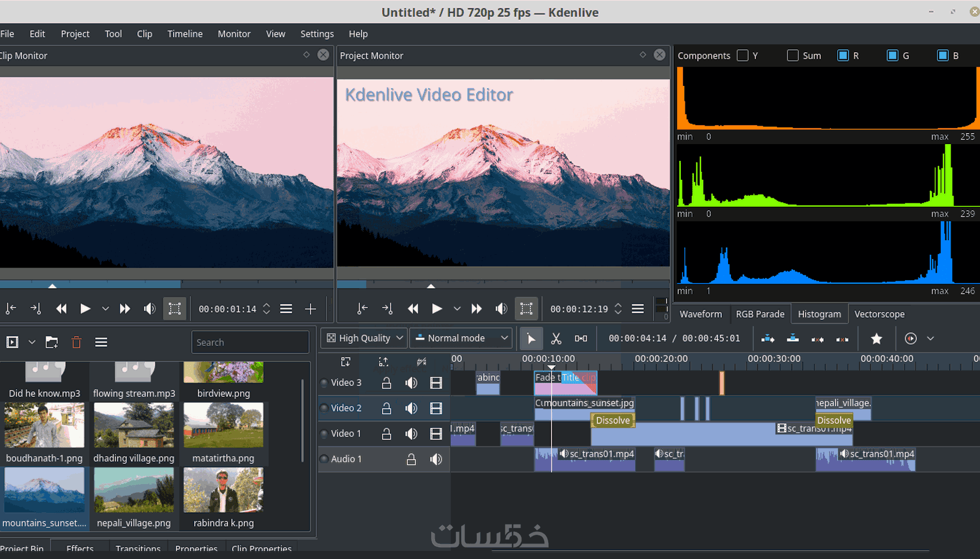980x559 pixels.
Task: Step the Clip Monitor timecode spinner
Action: (x=266, y=309)
